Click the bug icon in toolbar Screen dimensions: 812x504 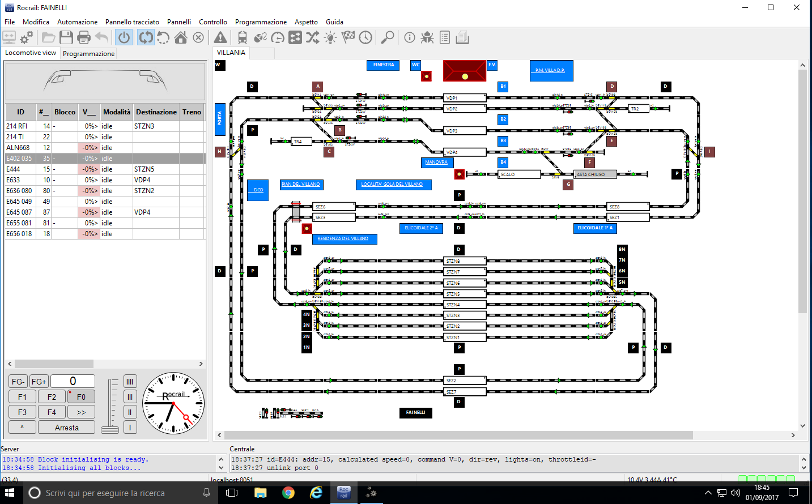coord(427,38)
